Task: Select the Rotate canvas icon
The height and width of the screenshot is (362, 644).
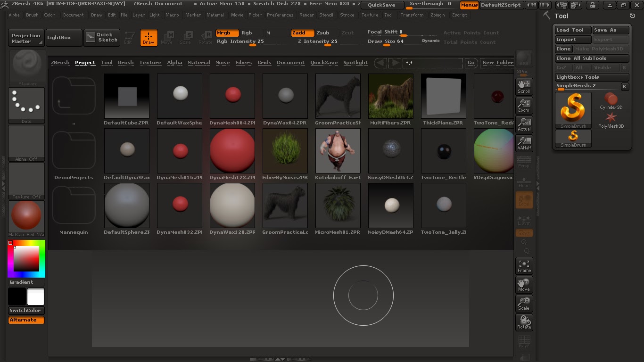Action: (524, 322)
